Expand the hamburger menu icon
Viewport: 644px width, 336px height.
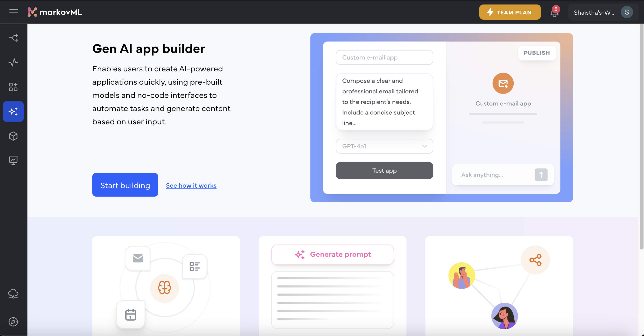pos(14,12)
